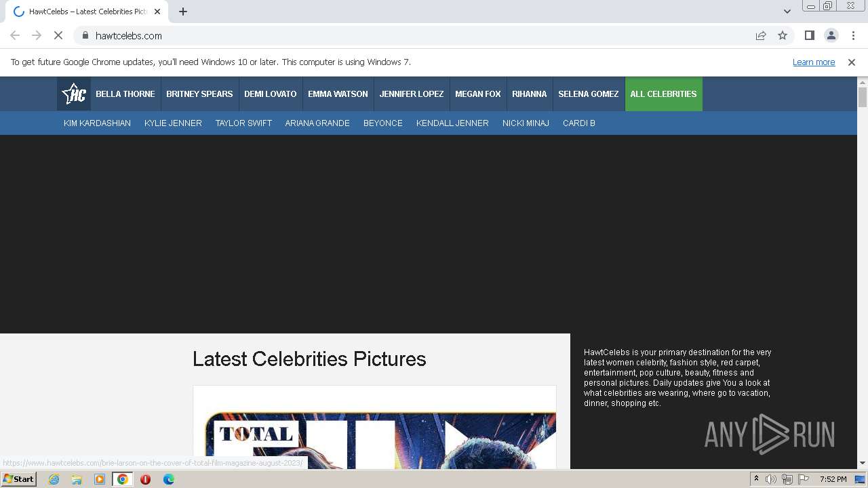Switch to Chrome in the taskbar
This screenshot has width=868, height=488.
[x=123, y=479]
